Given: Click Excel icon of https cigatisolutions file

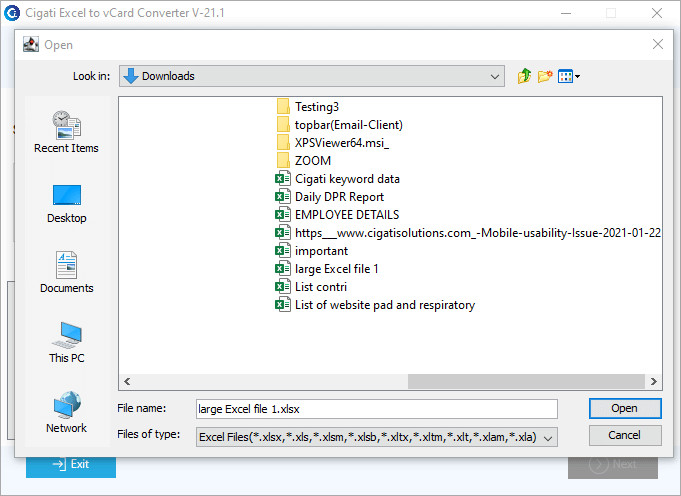Looking at the screenshot, I should click(283, 233).
